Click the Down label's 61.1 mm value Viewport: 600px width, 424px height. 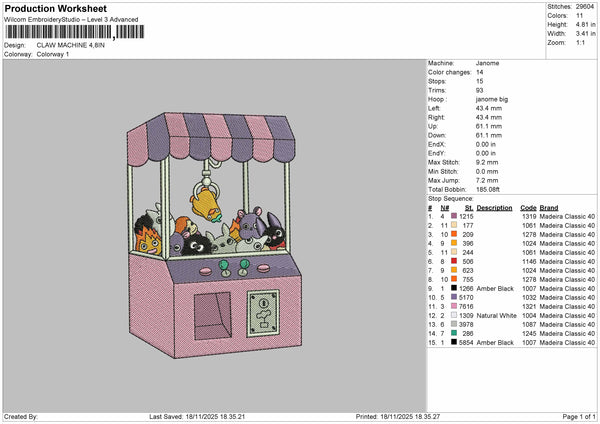pos(489,135)
